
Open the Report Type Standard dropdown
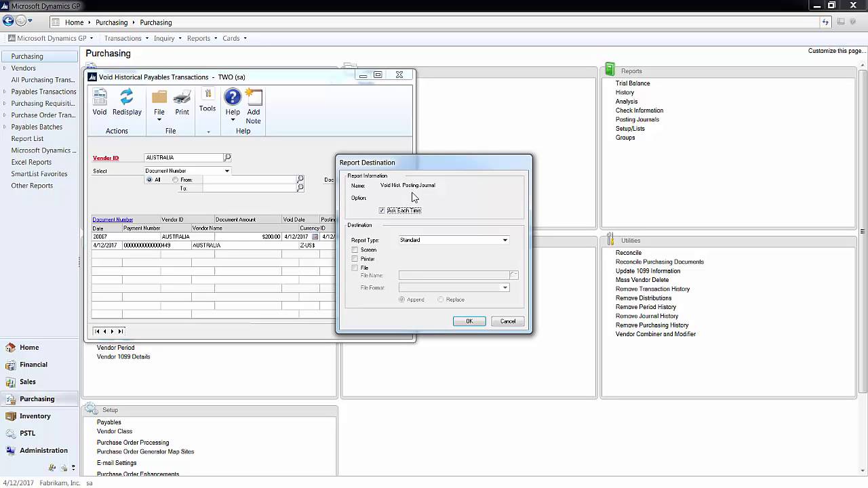click(505, 240)
